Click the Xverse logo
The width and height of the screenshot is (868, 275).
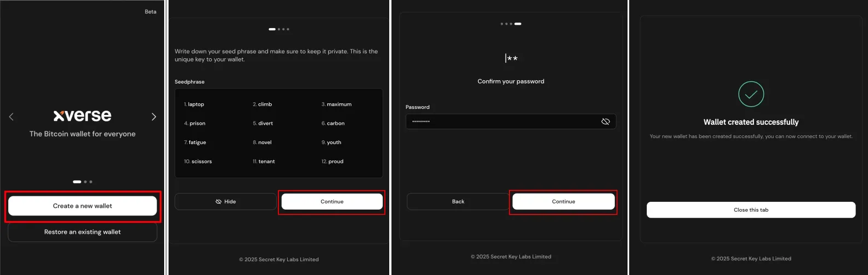coord(82,116)
